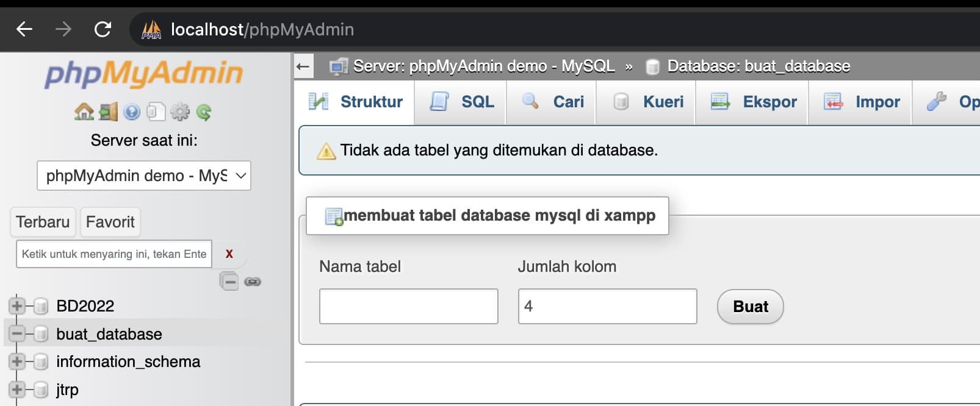This screenshot has width=980, height=406.
Task: Go back using the browser back arrow
Action: (x=24, y=29)
